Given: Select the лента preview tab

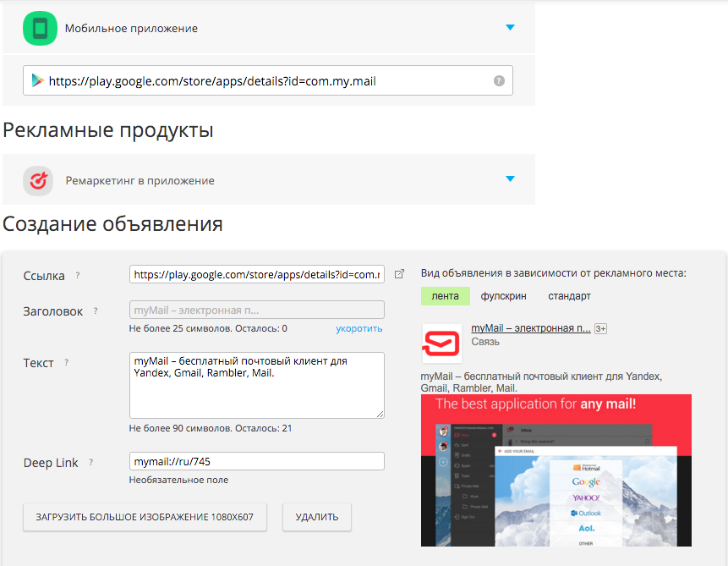Looking at the screenshot, I should pyautogui.click(x=446, y=296).
